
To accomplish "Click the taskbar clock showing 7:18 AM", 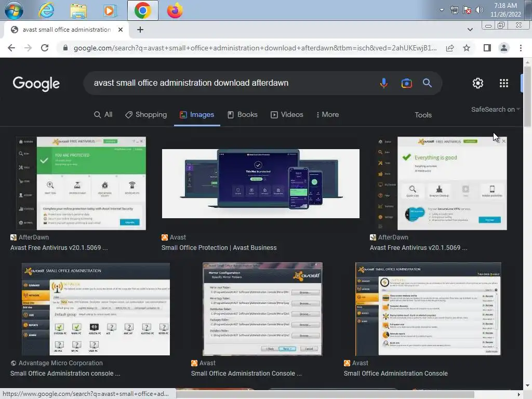I will click(x=505, y=10).
